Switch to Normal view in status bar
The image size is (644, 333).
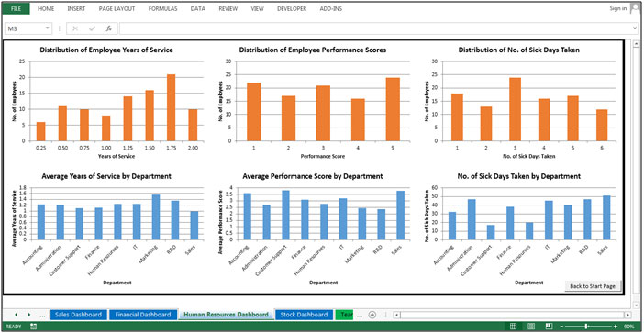click(x=513, y=326)
